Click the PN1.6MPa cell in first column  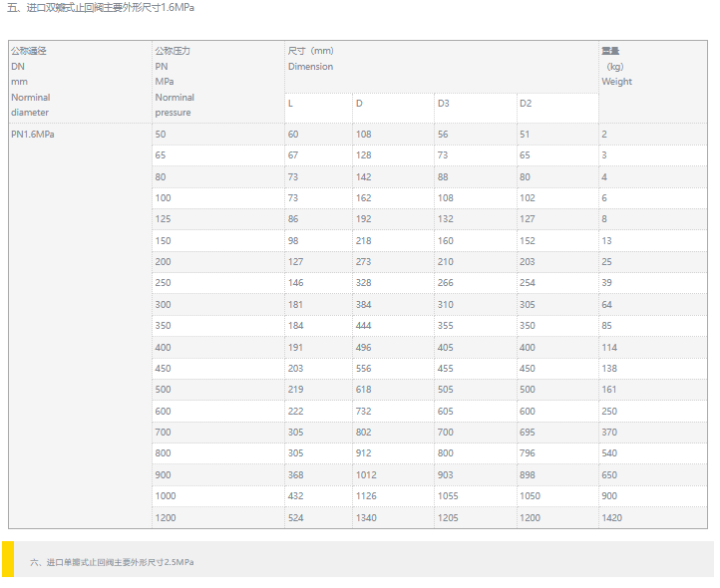pos(32,135)
